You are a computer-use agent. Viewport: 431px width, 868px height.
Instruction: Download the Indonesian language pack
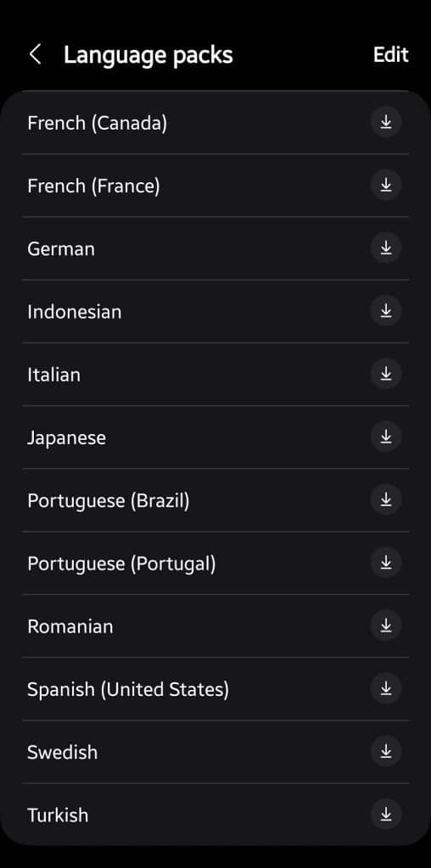click(386, 311)
